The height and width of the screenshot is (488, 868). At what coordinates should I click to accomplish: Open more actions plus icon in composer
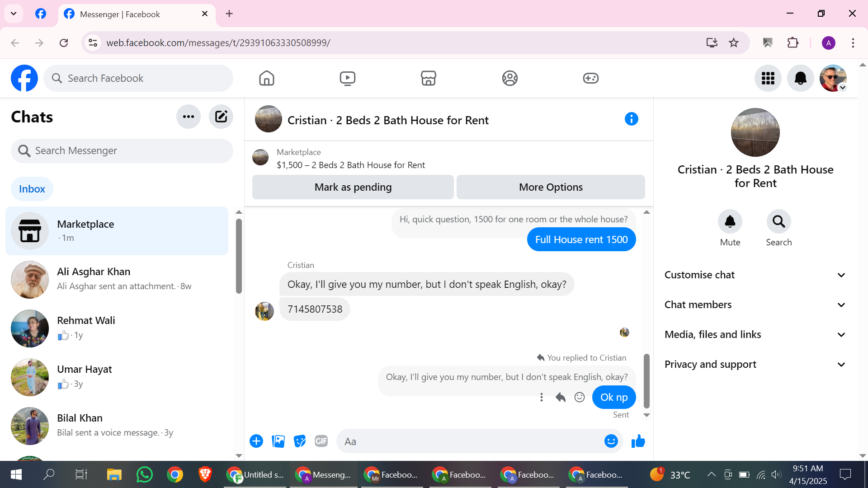coord(256,441)
